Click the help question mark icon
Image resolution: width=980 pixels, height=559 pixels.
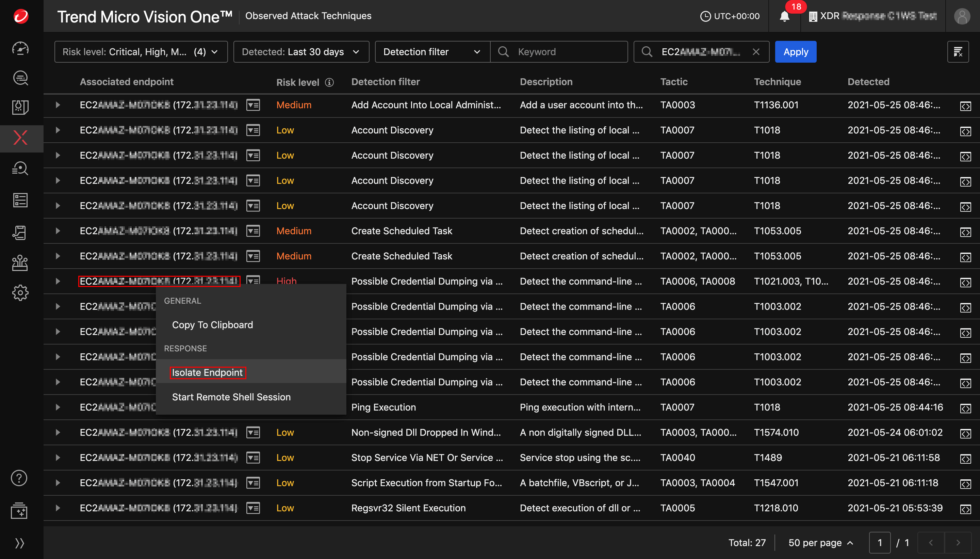(19, 478)
